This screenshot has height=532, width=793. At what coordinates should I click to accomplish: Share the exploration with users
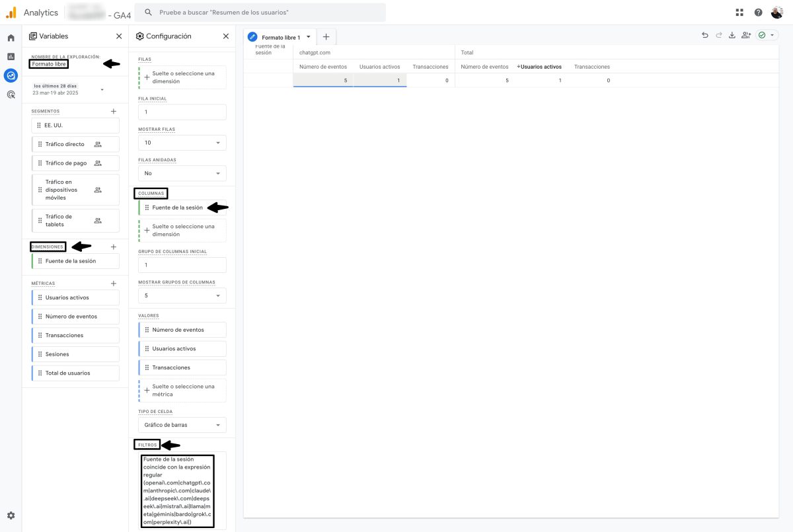point(746,35)
